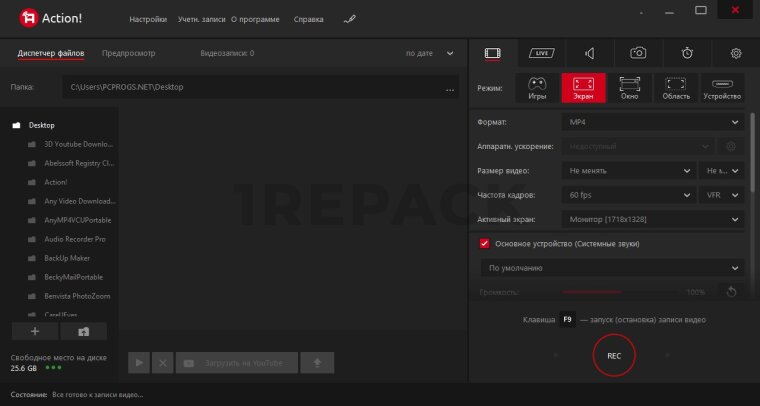The width and height of the screenshot is (760, 406).
Task: Select the Устройство recording mode
Action: (722, 88)
